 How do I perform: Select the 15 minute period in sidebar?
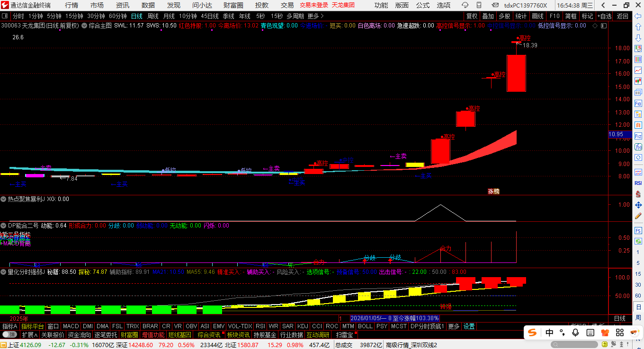638,274
